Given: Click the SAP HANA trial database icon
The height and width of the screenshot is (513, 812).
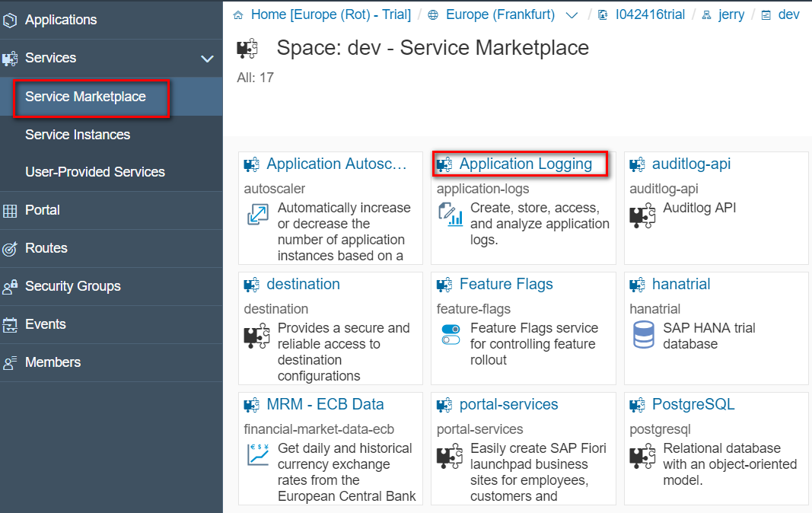Looking at the screenshot, I should (x=643, y=335).
